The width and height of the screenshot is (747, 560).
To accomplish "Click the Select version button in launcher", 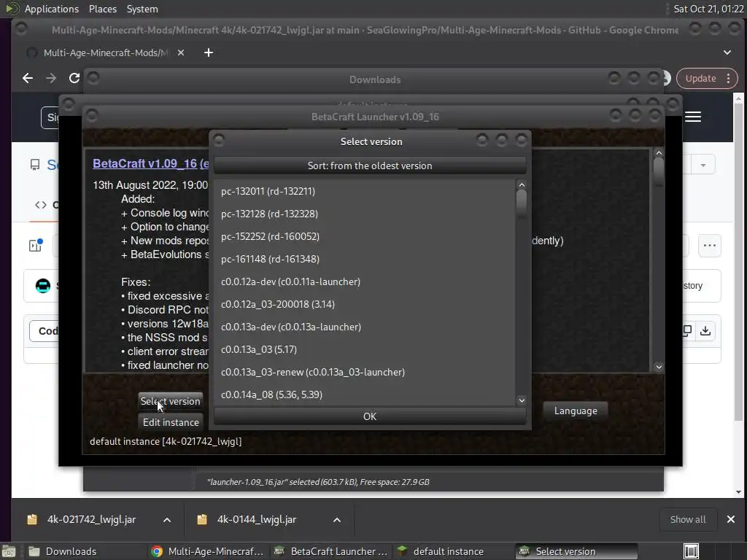I will point(171,402).
